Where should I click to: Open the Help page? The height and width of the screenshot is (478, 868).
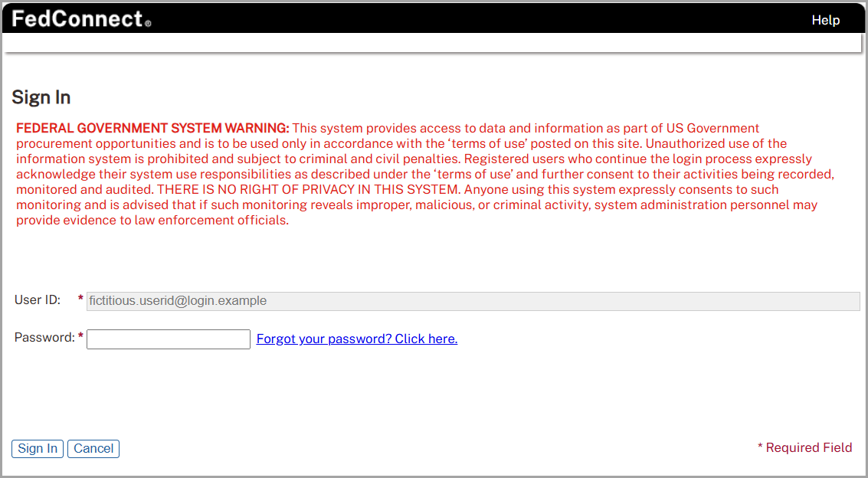(825, 20)
